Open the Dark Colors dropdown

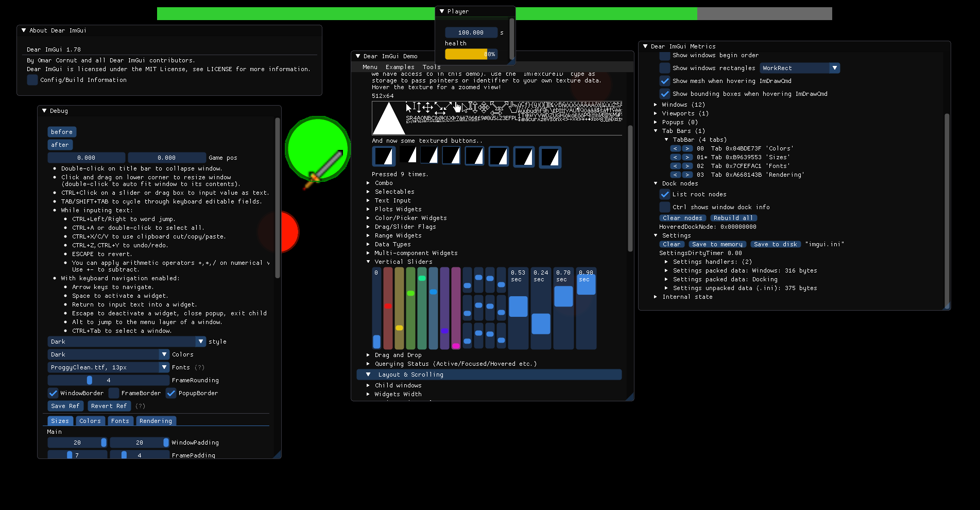coord(108,354)
